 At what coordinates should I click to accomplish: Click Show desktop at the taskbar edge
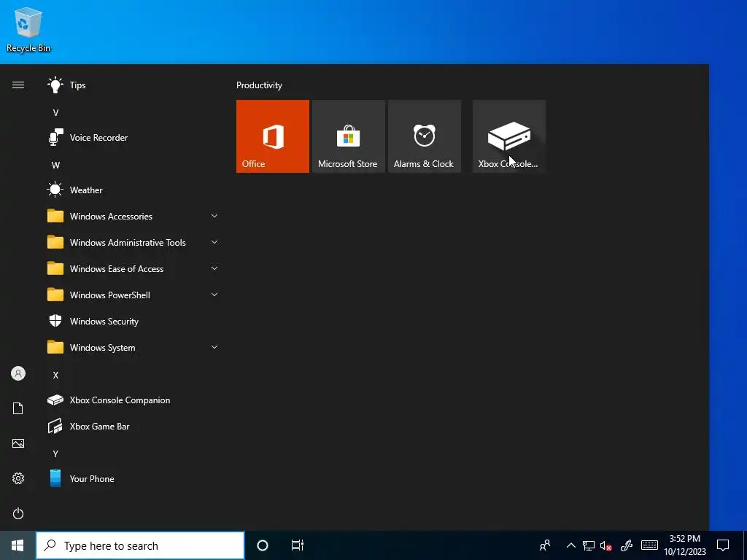[745, 545]
